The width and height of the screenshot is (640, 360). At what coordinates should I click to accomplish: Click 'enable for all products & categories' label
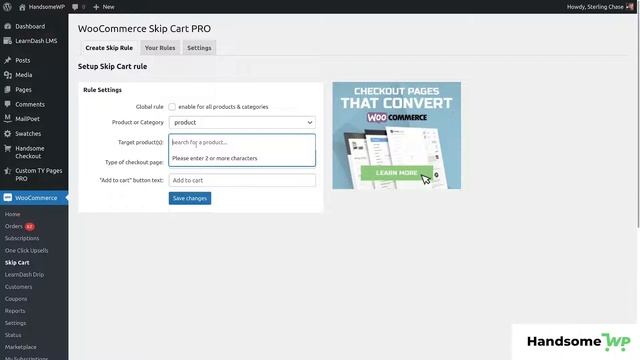(x=223, y=107)
